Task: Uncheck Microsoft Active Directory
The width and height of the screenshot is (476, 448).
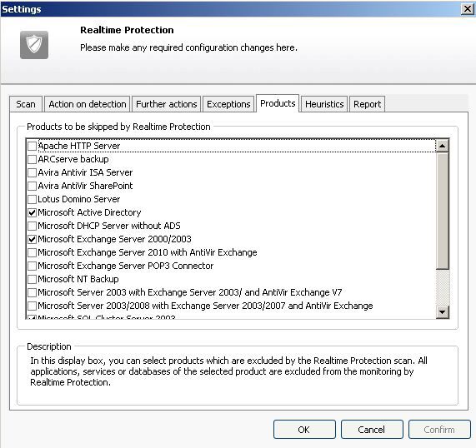Action: [x=32, y=212]
